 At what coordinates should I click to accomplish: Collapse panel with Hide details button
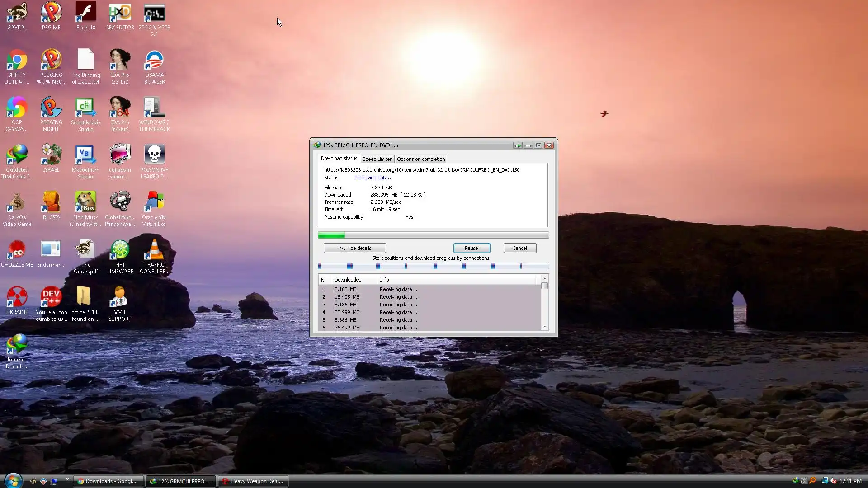[354, 248]
